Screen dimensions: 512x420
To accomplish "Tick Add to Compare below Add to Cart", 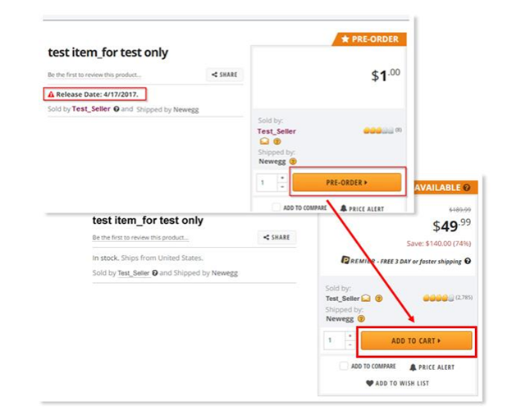I will [x=345, y=366].
